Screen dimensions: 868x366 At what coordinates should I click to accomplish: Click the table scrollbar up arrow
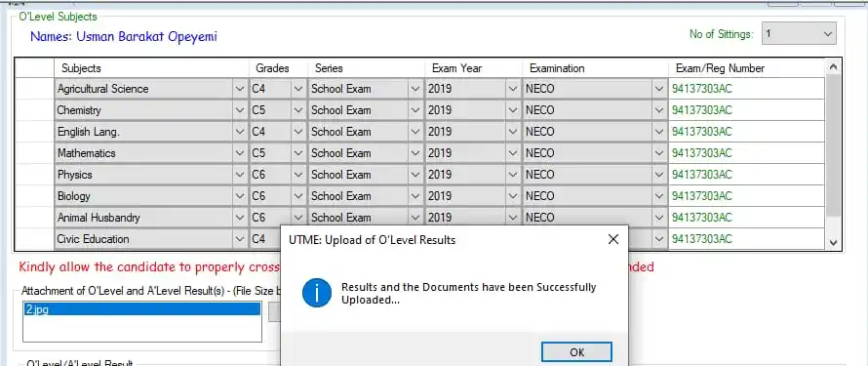pos(833,67)
